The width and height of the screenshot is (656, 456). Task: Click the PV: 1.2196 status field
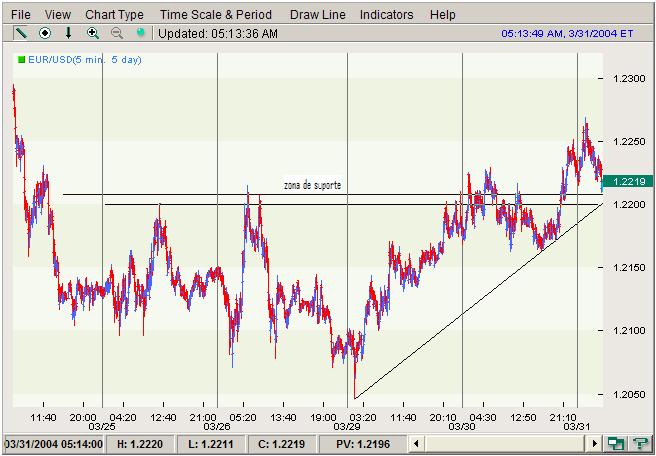tap(363, 443)
